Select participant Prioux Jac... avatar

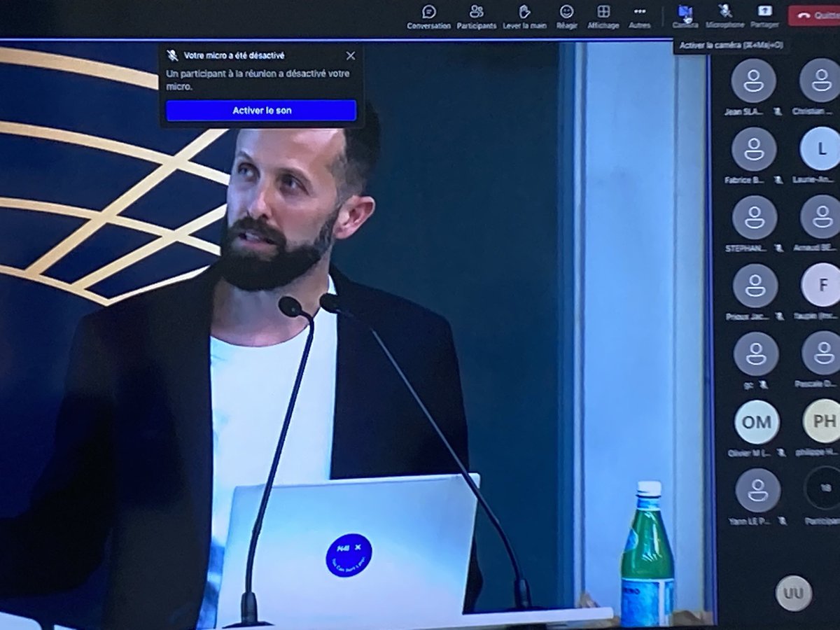pos(755,286)
